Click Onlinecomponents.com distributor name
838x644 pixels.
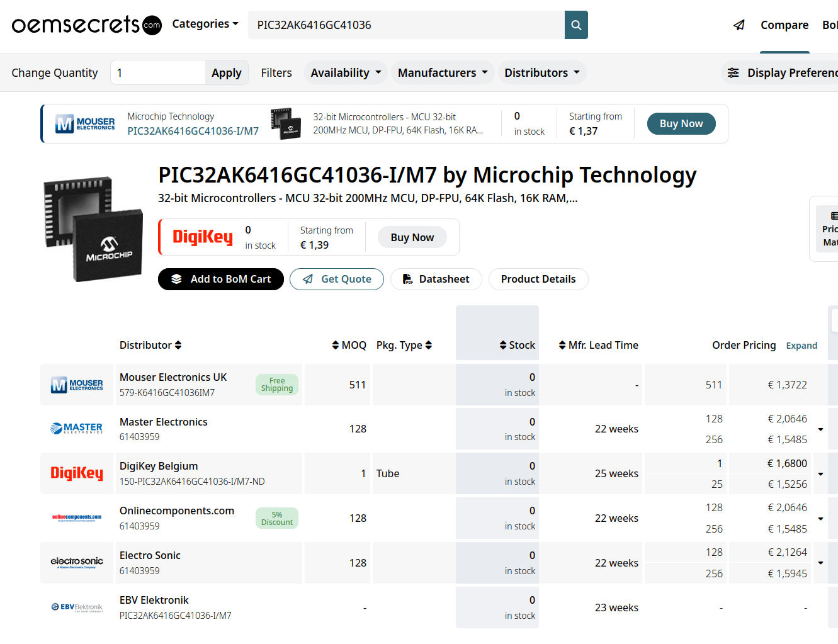click(177, 511)
